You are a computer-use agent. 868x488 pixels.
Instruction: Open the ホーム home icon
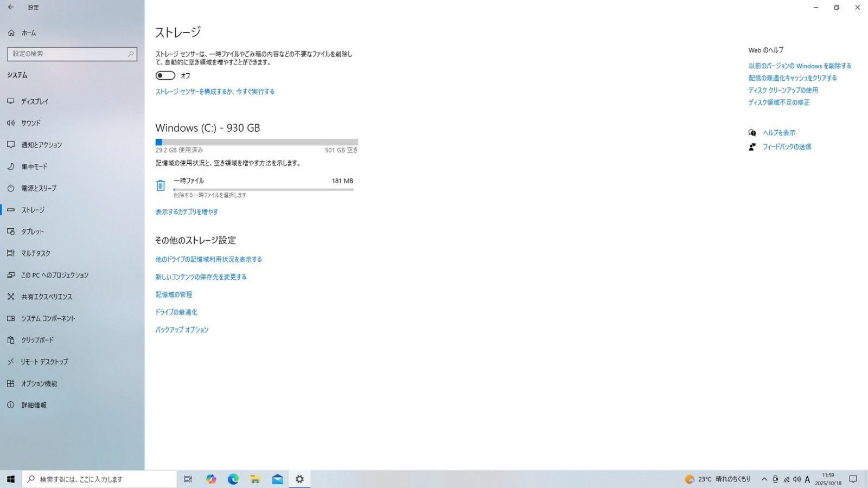click(11, 33)
